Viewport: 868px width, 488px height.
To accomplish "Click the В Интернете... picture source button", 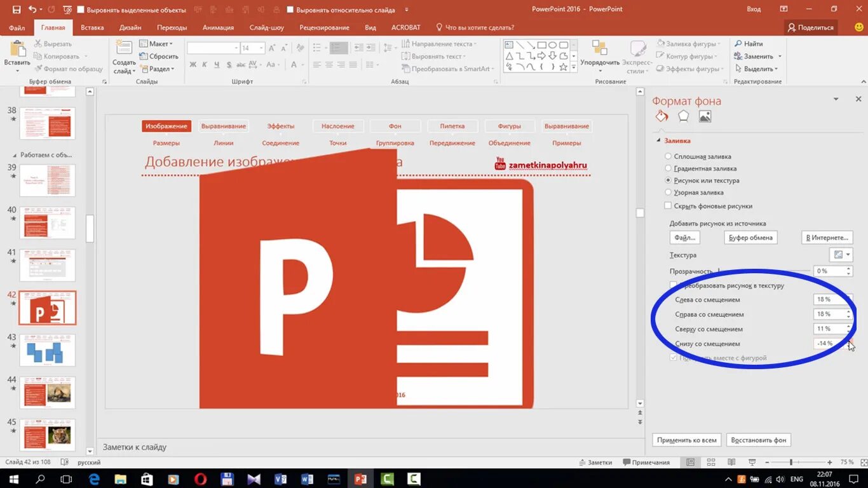I will (x=827, y=238).
